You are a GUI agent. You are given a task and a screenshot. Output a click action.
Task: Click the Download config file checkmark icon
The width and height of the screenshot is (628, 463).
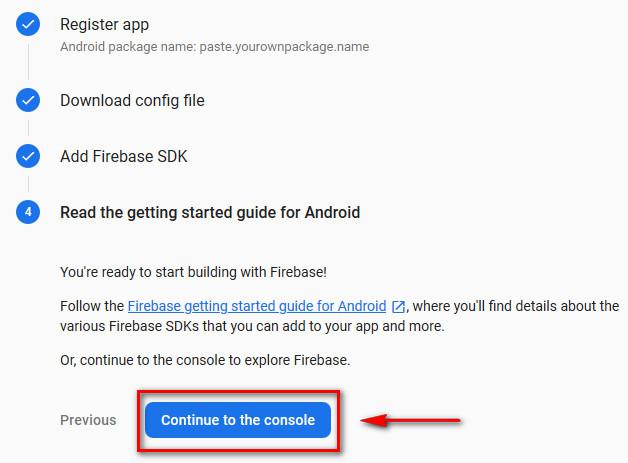pyautogui.click(x=28, y=100)
